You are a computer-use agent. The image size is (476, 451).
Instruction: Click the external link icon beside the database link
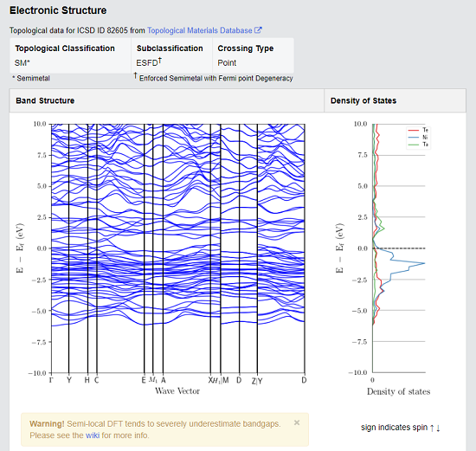[258, 30]
